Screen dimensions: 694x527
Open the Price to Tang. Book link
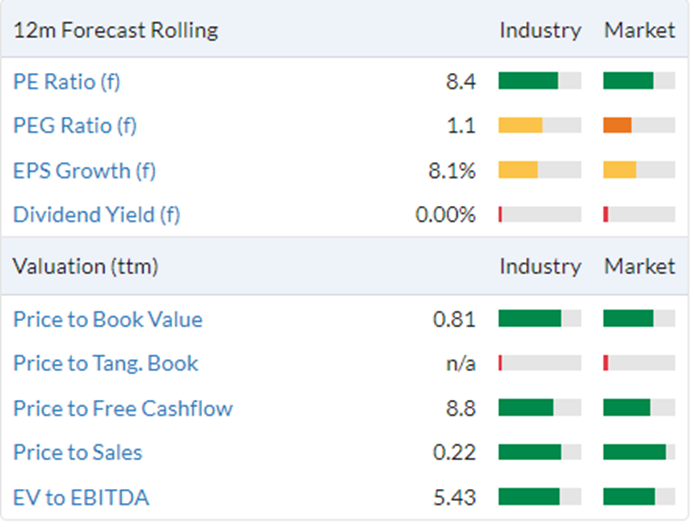(x=106, y=363)
